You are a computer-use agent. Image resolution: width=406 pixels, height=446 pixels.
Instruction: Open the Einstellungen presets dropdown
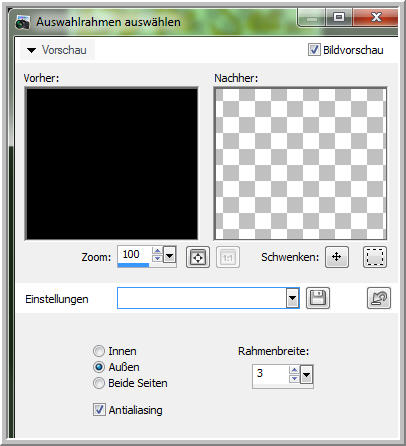click(292, 298)
